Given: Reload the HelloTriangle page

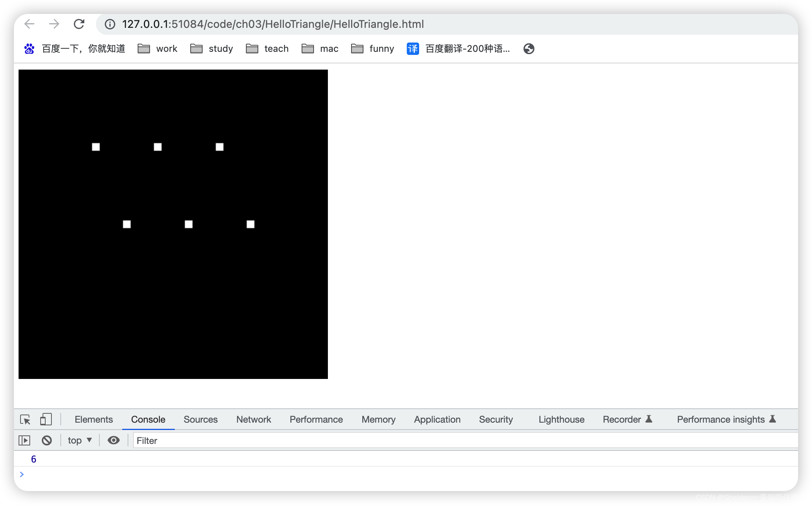Looking at the screenshot, I should click(79, 24).
